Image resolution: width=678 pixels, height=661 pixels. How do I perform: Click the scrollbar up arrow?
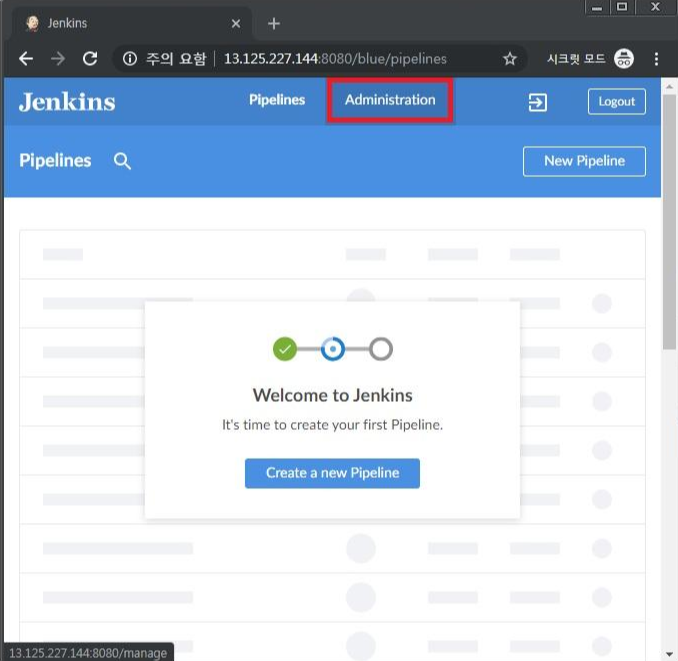669,86
